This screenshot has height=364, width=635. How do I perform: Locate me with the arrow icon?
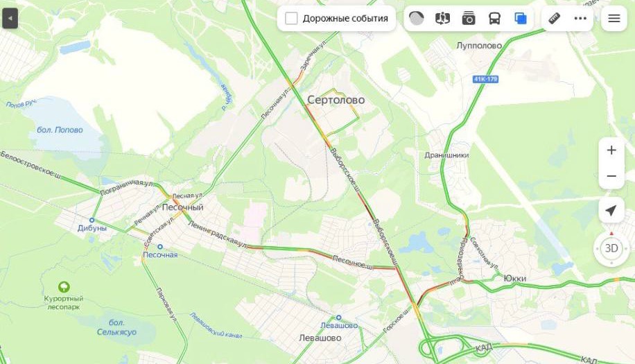click(x=611, y=211)
